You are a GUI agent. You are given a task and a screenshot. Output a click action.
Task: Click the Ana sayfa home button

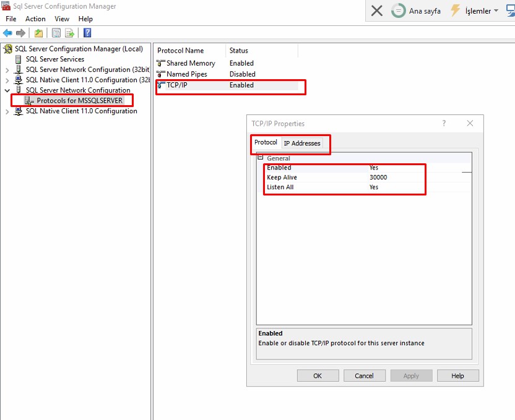point(417,11)
